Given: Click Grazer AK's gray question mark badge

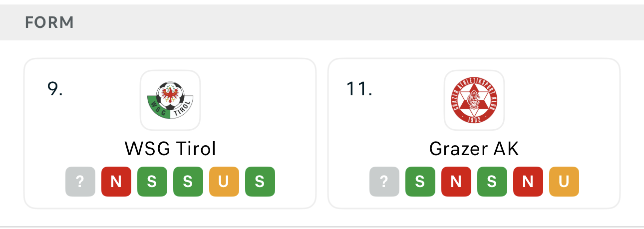Looking at the screenshot, I should [384, 182].
